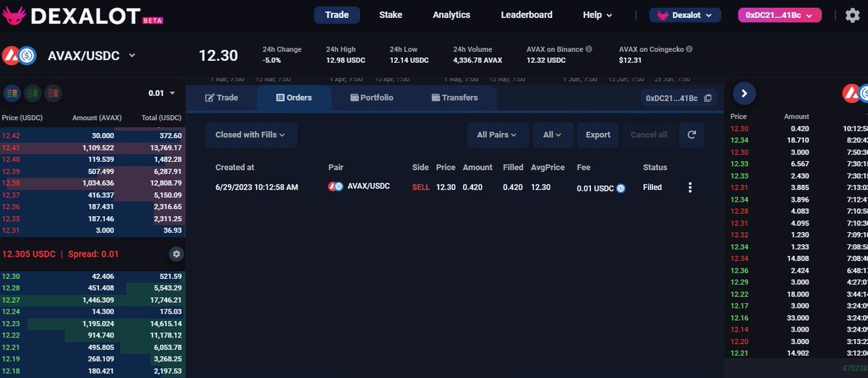This screenshot has width=868, height=378.
Task: Click AVAX/USDC pair icon in order row
Action: [335, 186]
